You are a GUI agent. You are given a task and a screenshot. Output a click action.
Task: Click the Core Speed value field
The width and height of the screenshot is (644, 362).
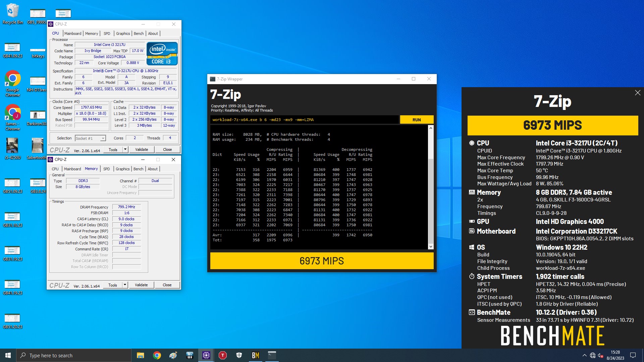[x=91, y=107]
